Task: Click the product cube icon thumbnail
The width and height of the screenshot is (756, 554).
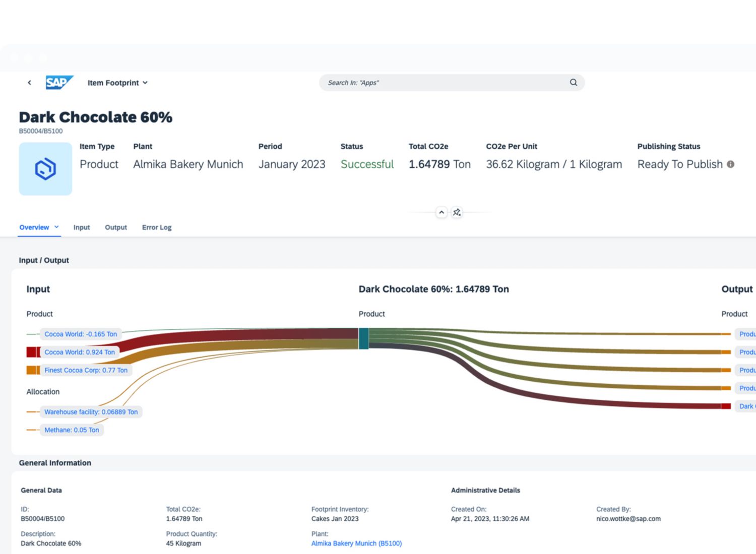Action: pos(45,169)
